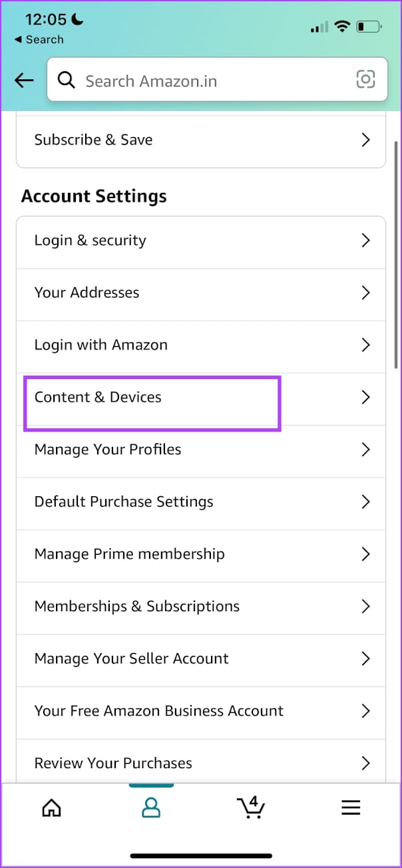Tap the back arrow icon
Image resolution: width=402 pixels, height=868 pixels.
coord(24,80)
